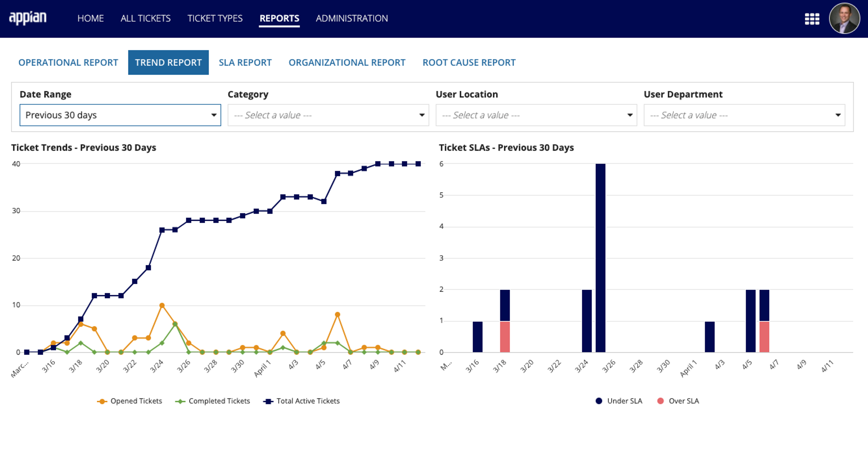Switch to the SLA REPORT tab

point(245,63)
